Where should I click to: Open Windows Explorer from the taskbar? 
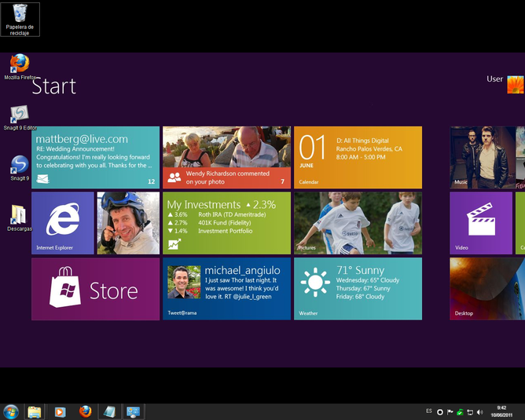tap(34, 412)
